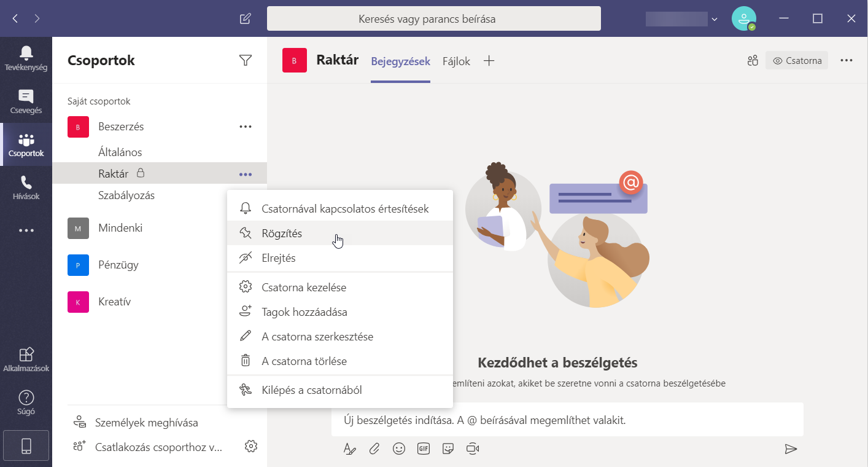The height and width of the screenshot is (467, 868).
Task: Click the new message compose icon
Action: 245,18
